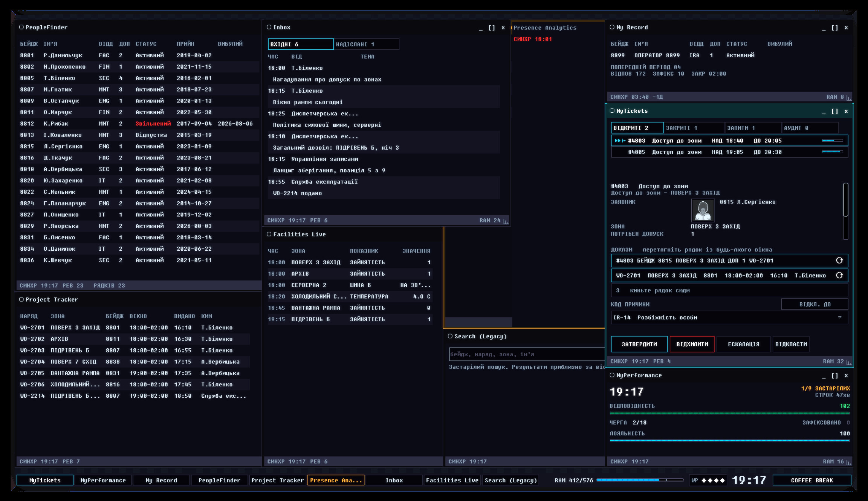Click the ЕСКАЛАЦІЯ button

click(744, 344)
